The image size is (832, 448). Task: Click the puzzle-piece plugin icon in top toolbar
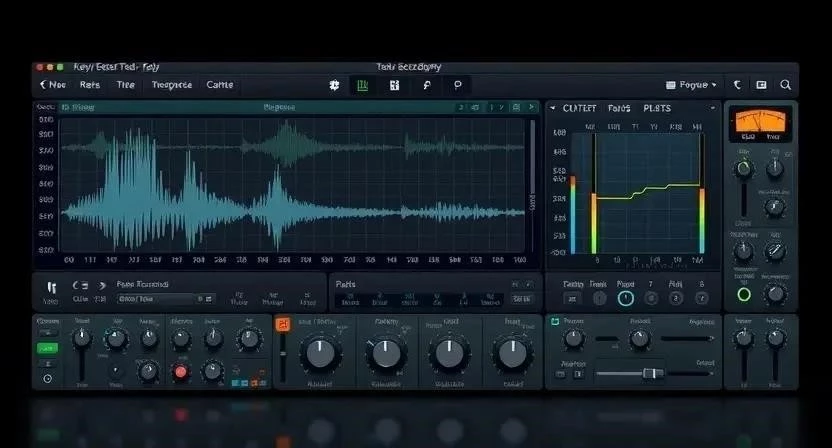(334, 86)
